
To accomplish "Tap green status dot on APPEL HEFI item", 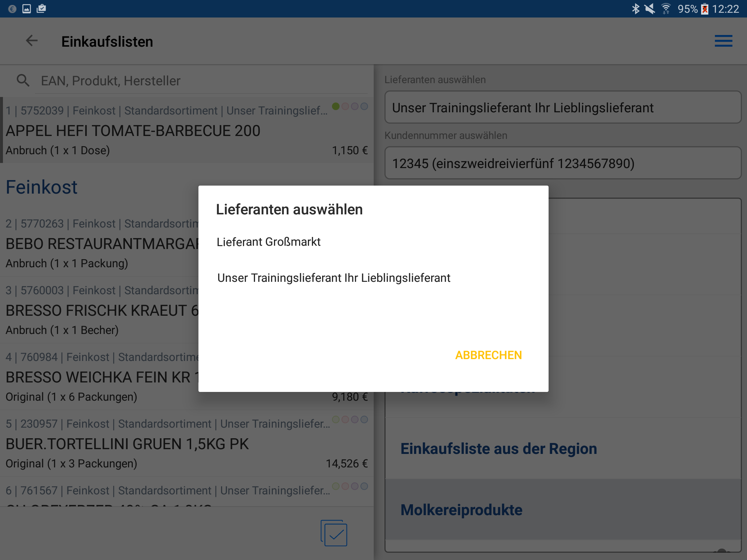I will (x=336, y=106).
